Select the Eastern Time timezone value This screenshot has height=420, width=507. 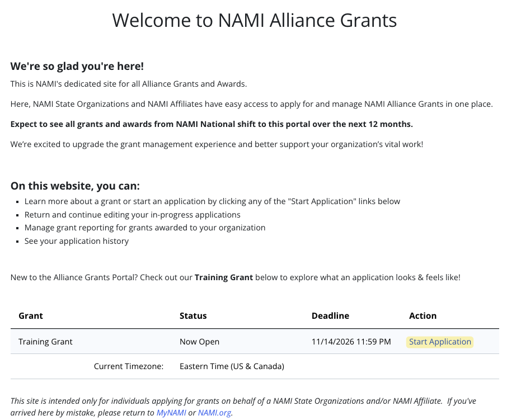tap(232, 366)
